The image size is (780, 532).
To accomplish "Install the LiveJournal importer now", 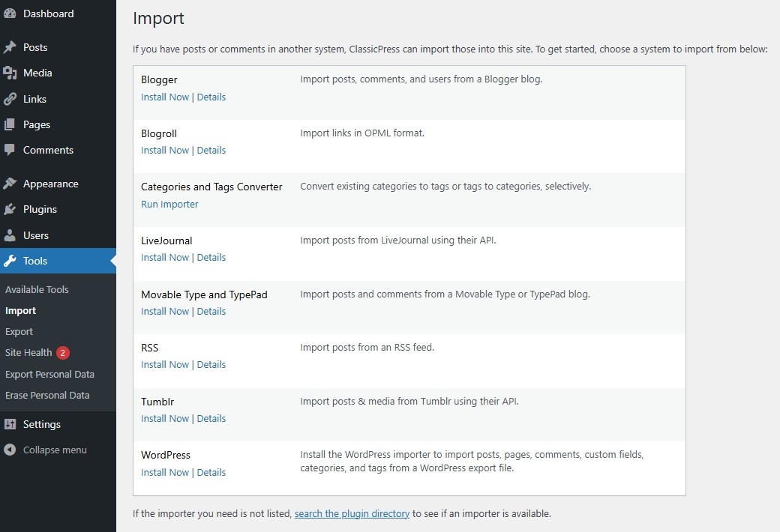I will tap(165, 258).
